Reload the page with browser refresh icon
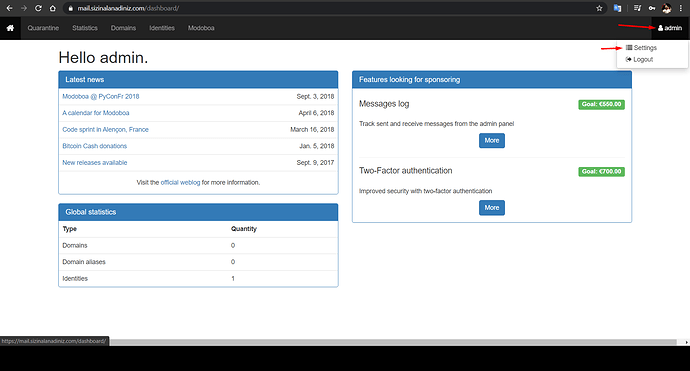 tap(38, 8)
